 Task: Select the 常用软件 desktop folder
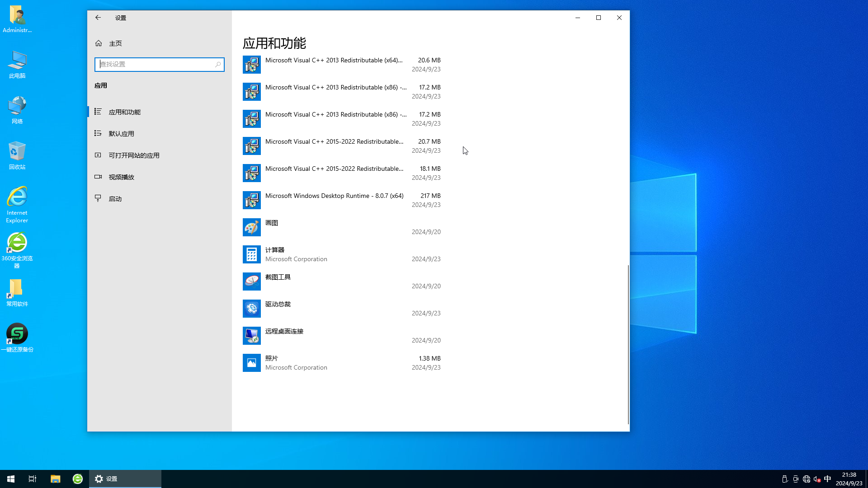coord(17,293)
